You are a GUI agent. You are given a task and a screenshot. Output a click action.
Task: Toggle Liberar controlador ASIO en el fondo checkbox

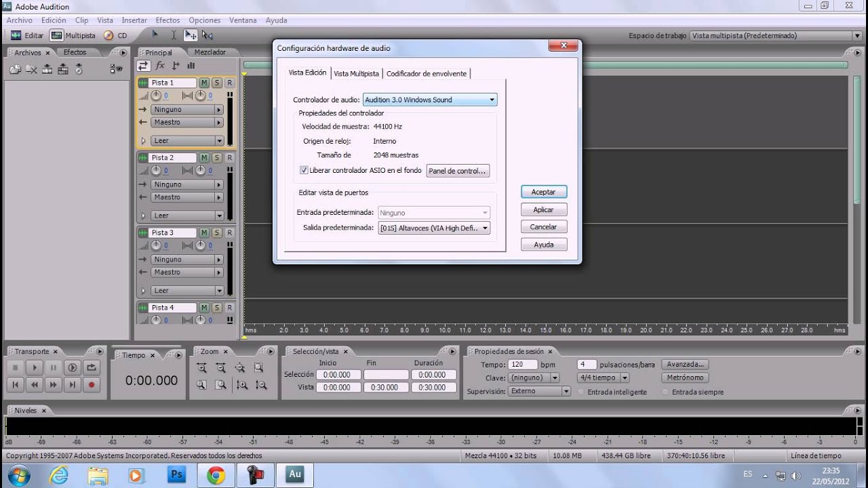click(x=304, y=170)
